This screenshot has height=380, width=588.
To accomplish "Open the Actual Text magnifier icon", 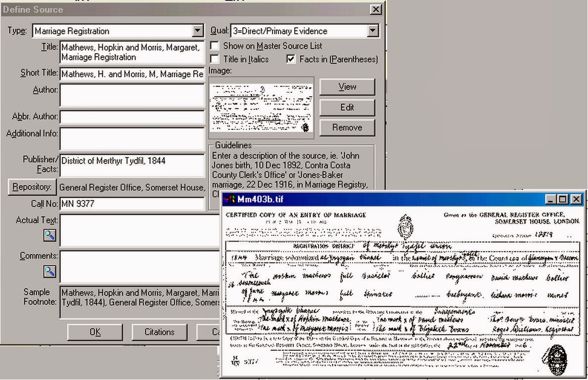I will tap(50, 235).
